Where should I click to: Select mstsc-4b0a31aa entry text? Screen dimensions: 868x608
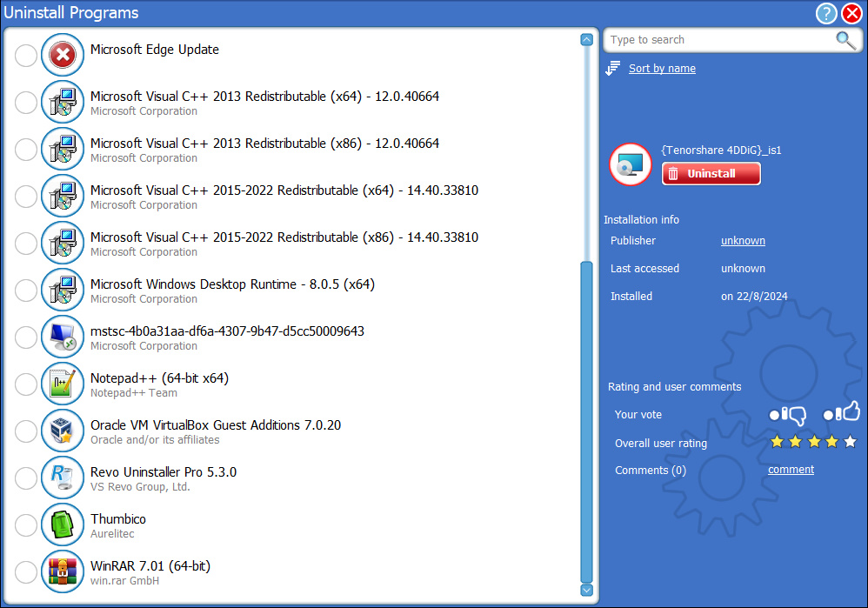tap(227, 331)
